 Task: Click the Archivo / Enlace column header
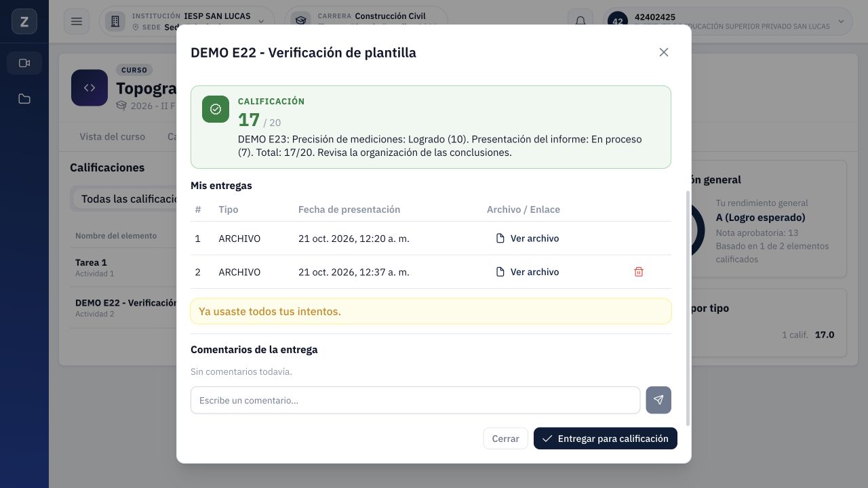tap(524, 209)
